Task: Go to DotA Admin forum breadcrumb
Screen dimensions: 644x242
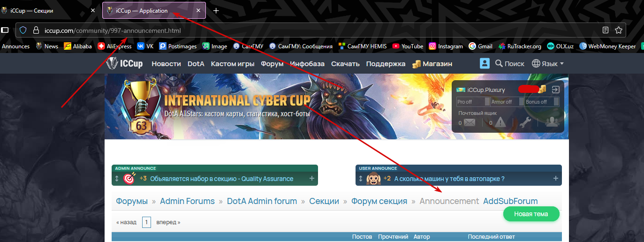Action: [262, 201]
